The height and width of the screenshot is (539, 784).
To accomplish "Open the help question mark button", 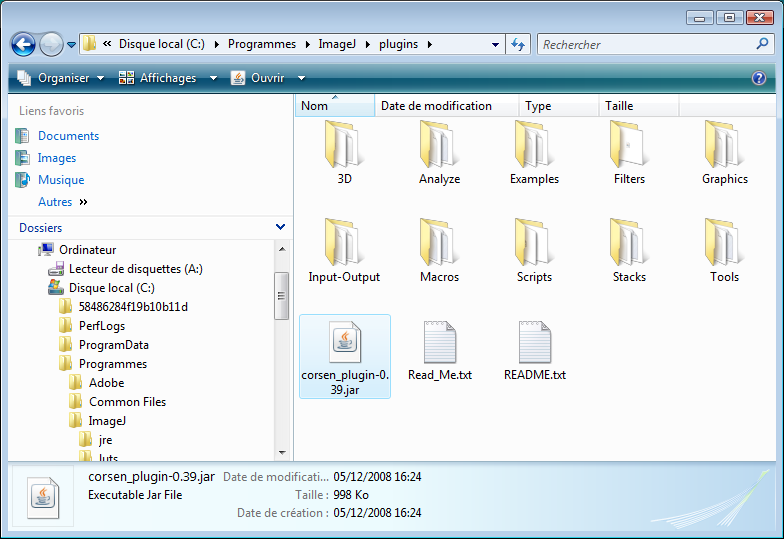I will point(758,78).
